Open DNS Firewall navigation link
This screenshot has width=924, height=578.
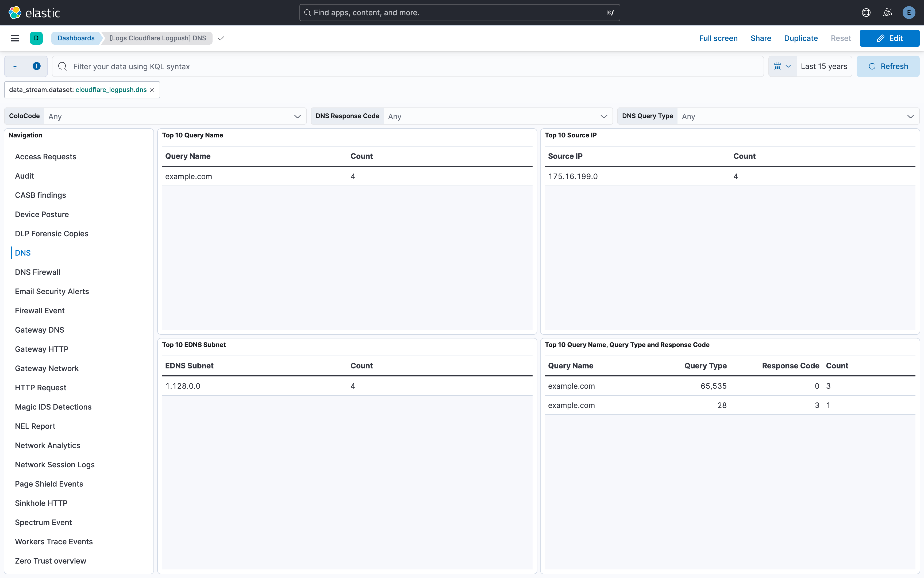click(37, 272)
